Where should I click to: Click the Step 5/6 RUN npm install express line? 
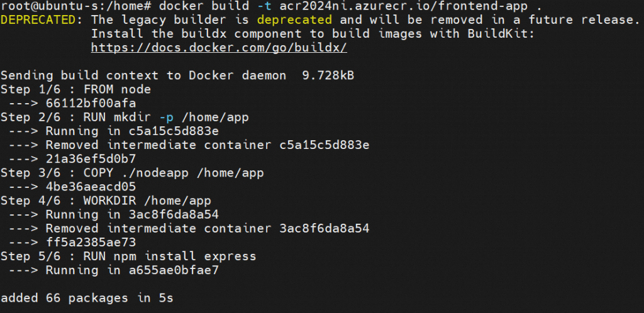pyautogui.click(x=128, y=256)
